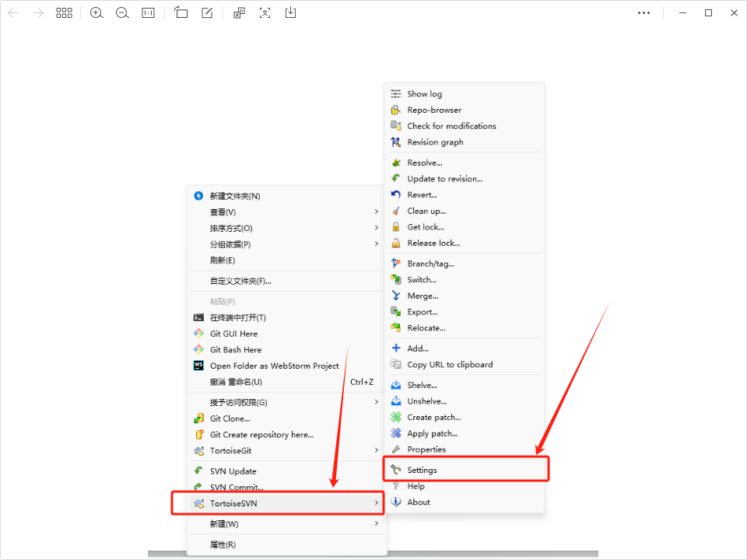Choose Export... entry
The image size is (747, 560).
tap(465, 312)
